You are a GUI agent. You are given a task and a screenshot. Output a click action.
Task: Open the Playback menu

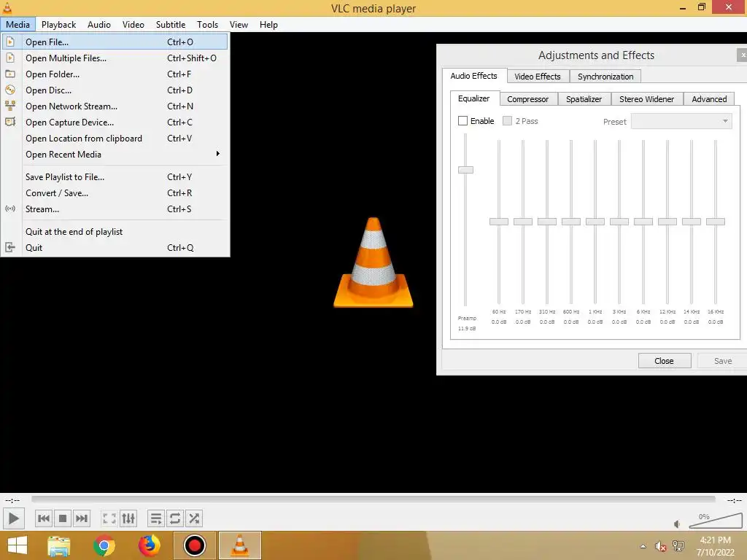[x=58, y=24]
